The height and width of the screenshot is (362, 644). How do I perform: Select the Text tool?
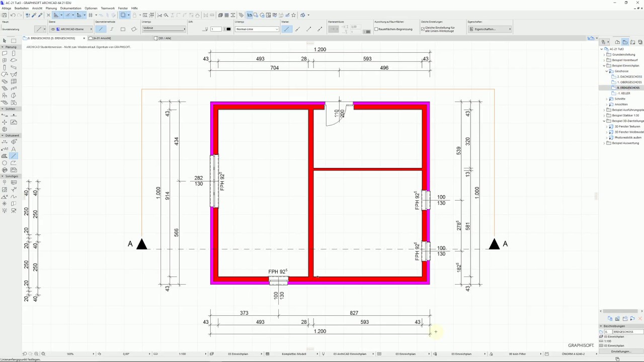pos(14,149)
